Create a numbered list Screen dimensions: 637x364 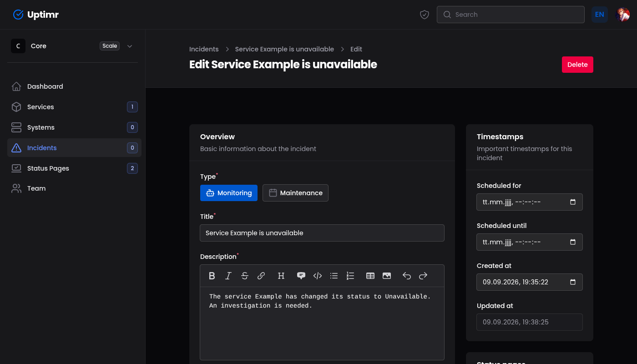click(350, 276)
